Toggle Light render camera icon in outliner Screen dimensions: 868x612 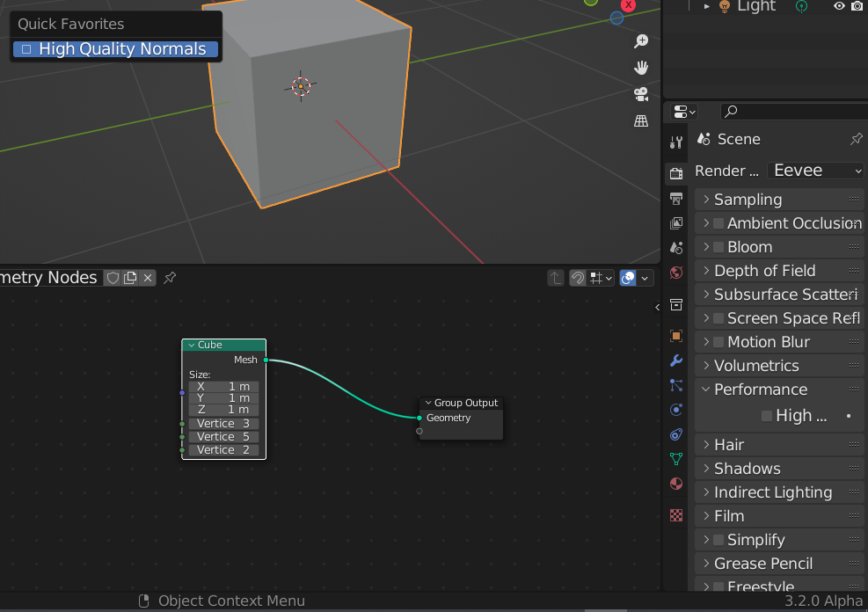pyautogui.click(x=857, y=6)
